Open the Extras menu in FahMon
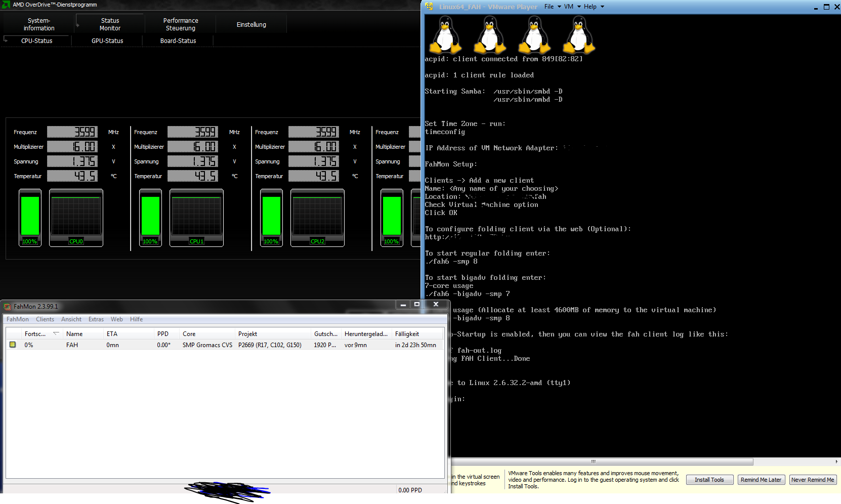Screen dimensions: 841x504 tap(96, 319)
